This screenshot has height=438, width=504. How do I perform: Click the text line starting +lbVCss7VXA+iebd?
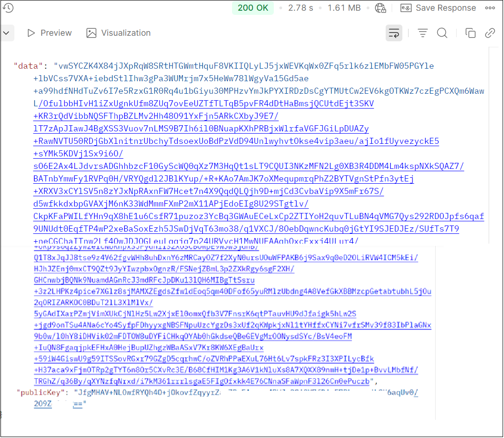(171, 78)
